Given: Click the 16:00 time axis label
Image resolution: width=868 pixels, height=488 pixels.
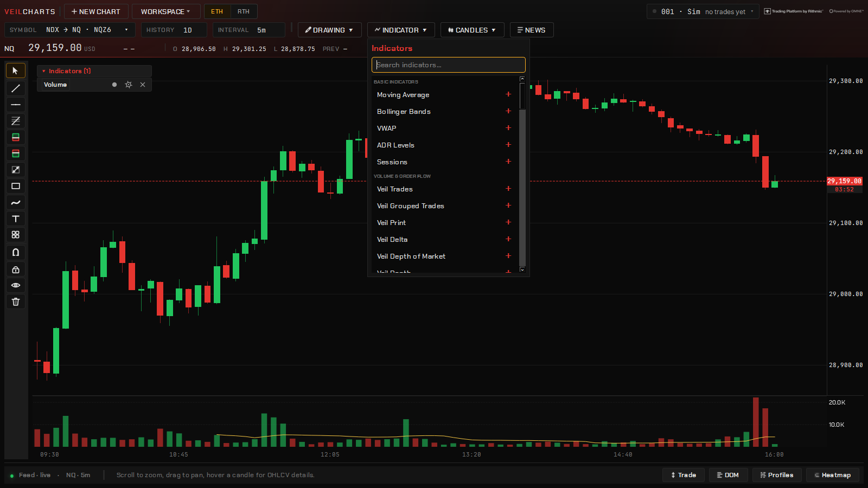Looking at the screenshot, I should pos(774,454).
